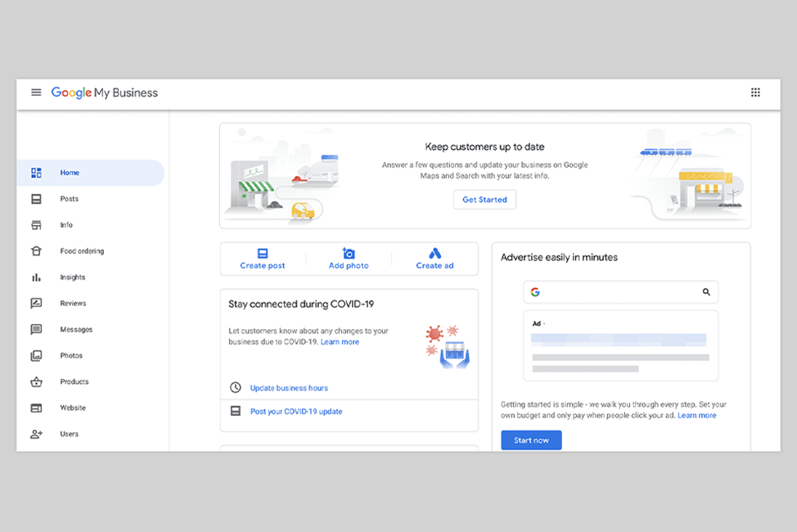Click the Insights bar chart icon

pyautogui.click(x=36, y=277)
